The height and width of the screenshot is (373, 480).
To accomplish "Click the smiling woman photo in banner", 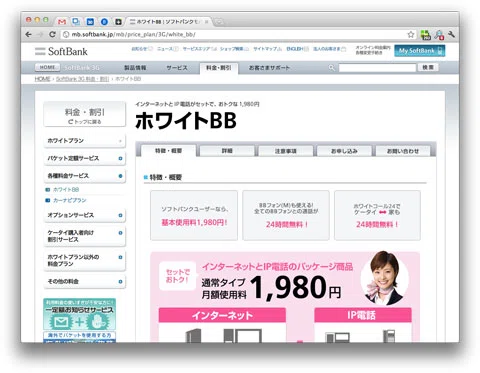I will 385,279.
